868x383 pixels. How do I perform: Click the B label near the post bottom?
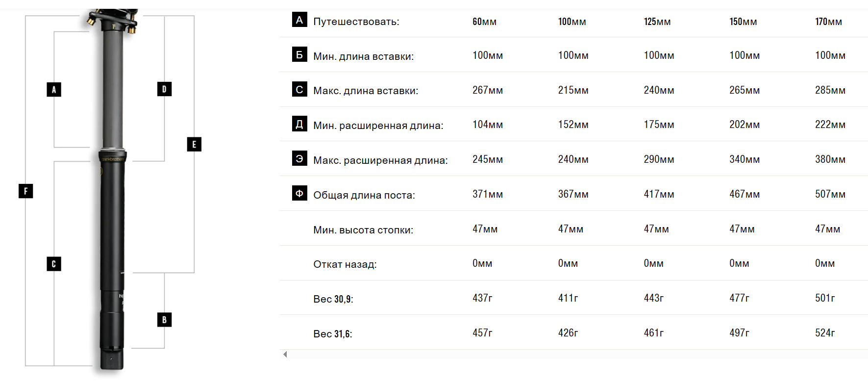click(164, 320)
